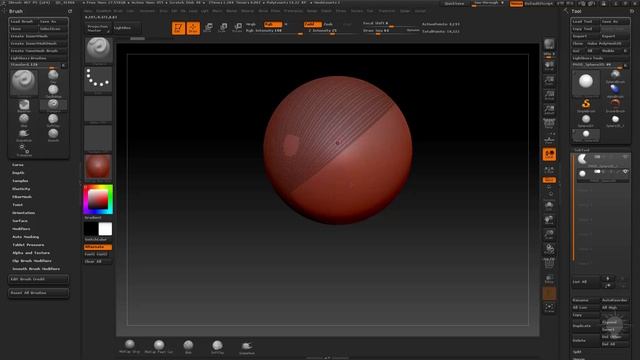The width and height of the screenshot is (640, 360).
Task: Click the Zoom canvas icon
Action: click(549, 80)
